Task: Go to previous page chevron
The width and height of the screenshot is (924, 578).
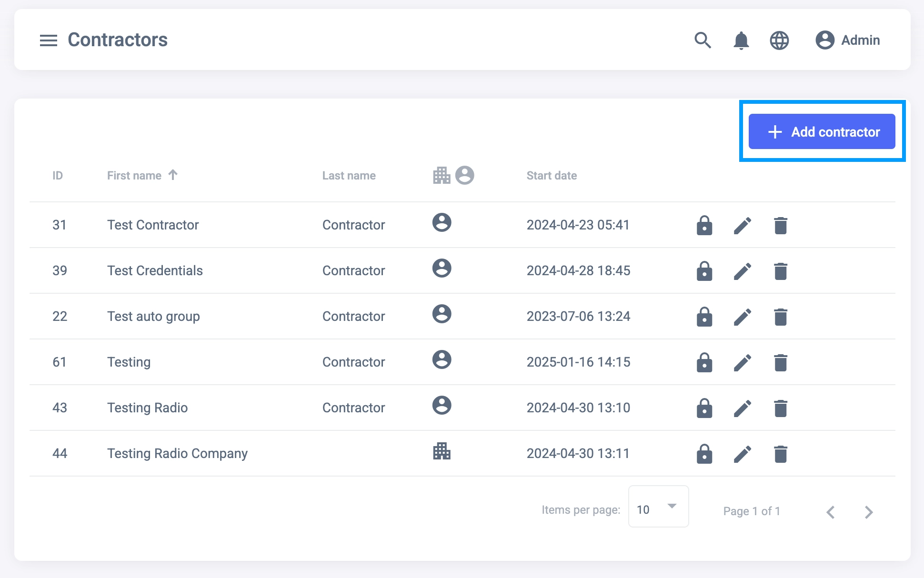Action: point(831,512)
